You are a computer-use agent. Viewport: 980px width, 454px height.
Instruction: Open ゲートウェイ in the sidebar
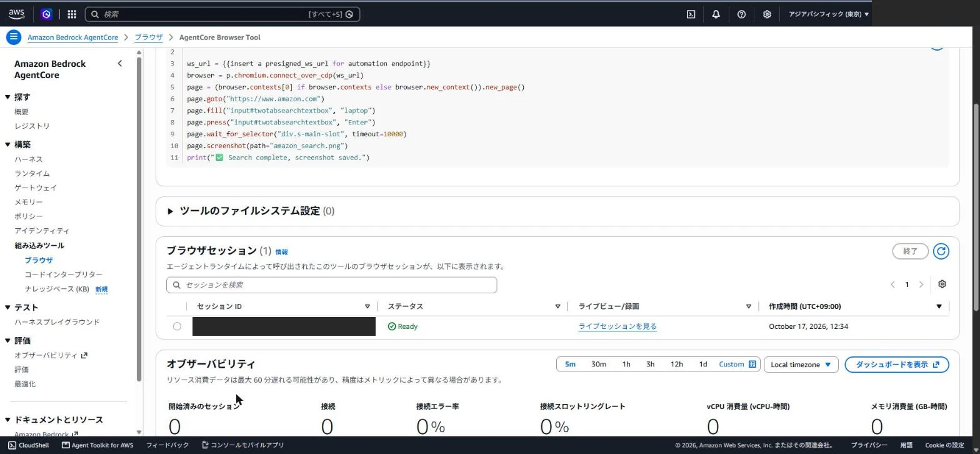36,188
